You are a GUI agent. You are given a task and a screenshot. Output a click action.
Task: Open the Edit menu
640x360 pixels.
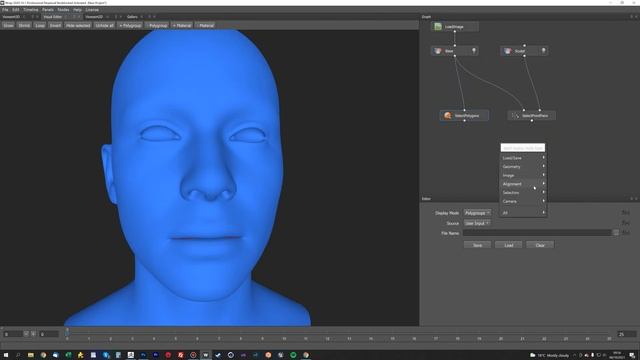(x=16, y=9)
